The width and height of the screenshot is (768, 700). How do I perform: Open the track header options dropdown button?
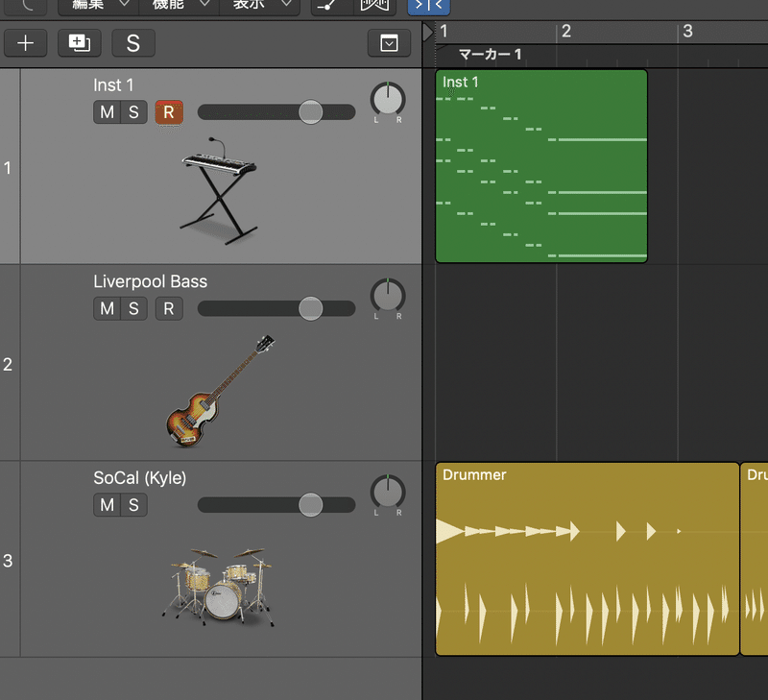click(389, 43)
